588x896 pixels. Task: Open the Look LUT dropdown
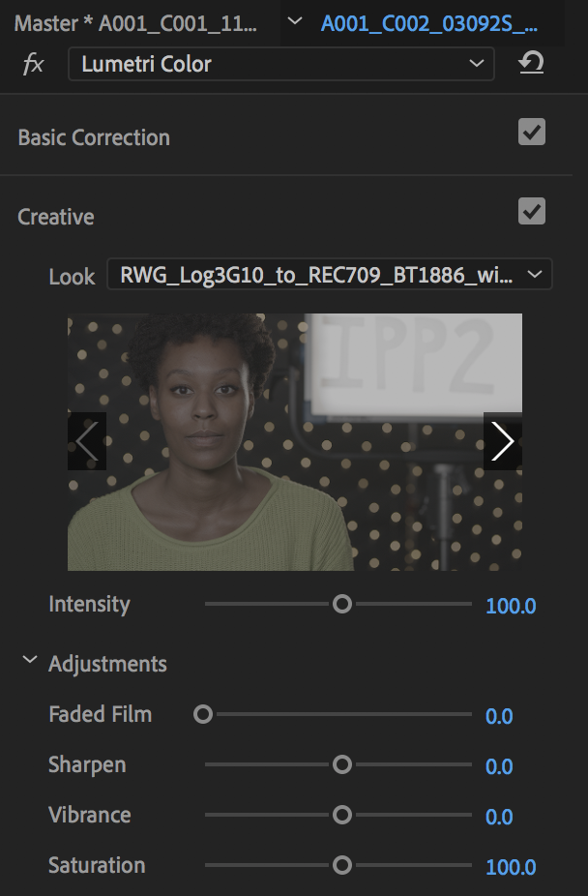pos(330,274)
